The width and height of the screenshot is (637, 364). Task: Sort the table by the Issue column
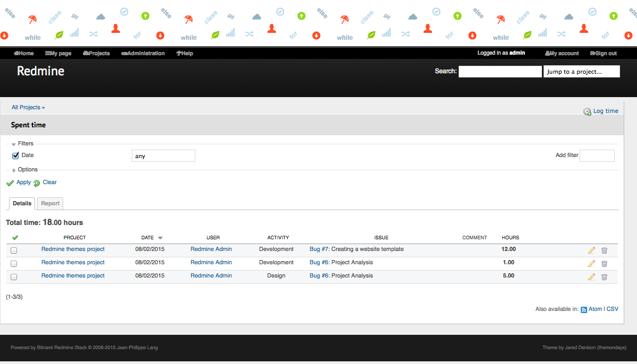[381, 238]
